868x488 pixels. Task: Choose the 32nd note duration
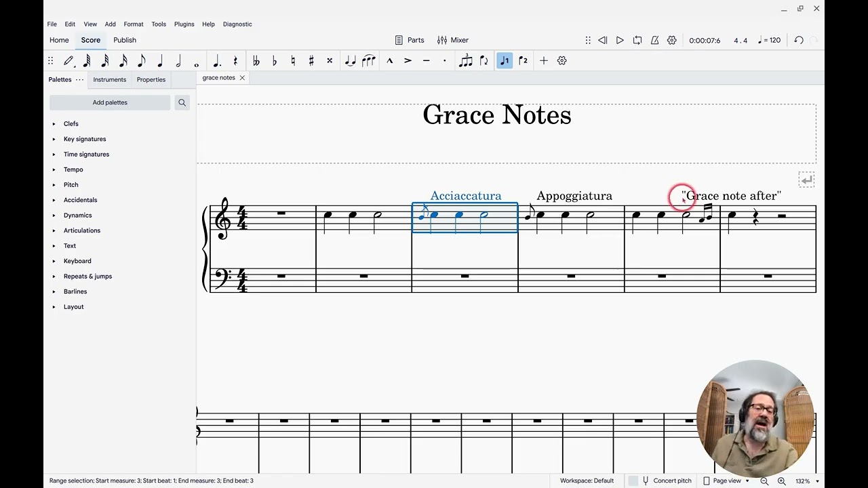coord(105,61)
